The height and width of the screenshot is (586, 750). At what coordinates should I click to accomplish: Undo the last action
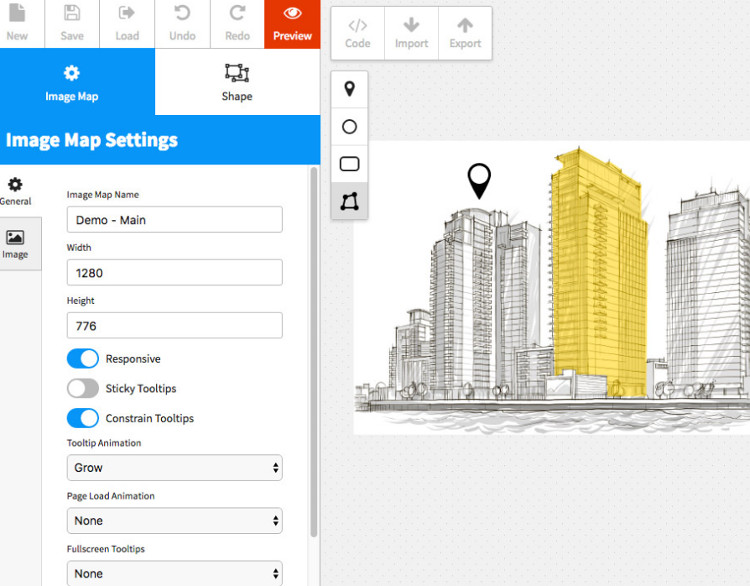click(182, 24)
